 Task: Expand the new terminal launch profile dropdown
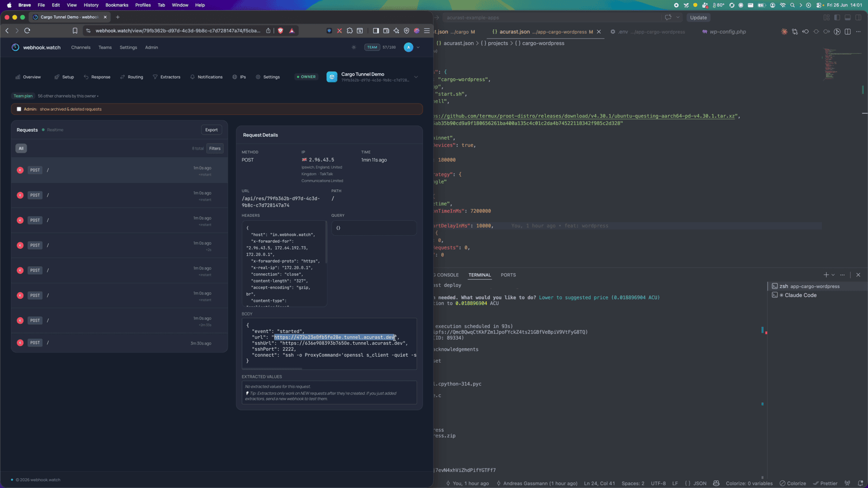(x=833, y=275)
